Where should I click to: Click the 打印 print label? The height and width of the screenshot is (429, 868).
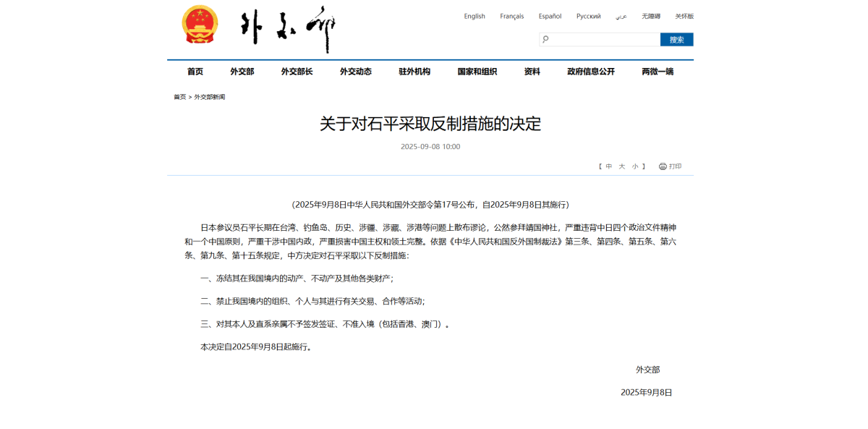(676, 166)
